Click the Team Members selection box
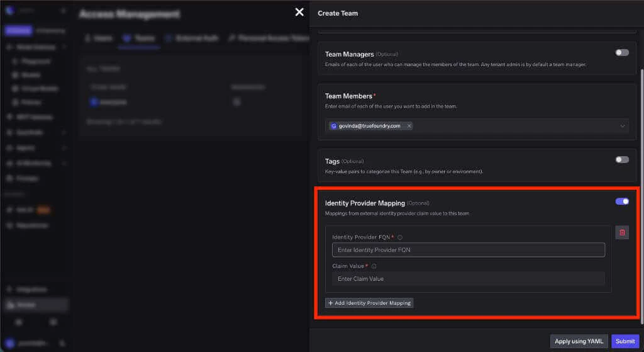The height and width of the screenshot is (352, 644). (477, 126)
